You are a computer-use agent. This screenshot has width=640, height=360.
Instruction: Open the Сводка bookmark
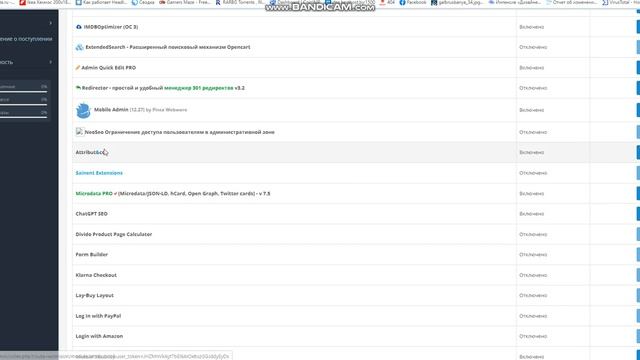point(143,2)
